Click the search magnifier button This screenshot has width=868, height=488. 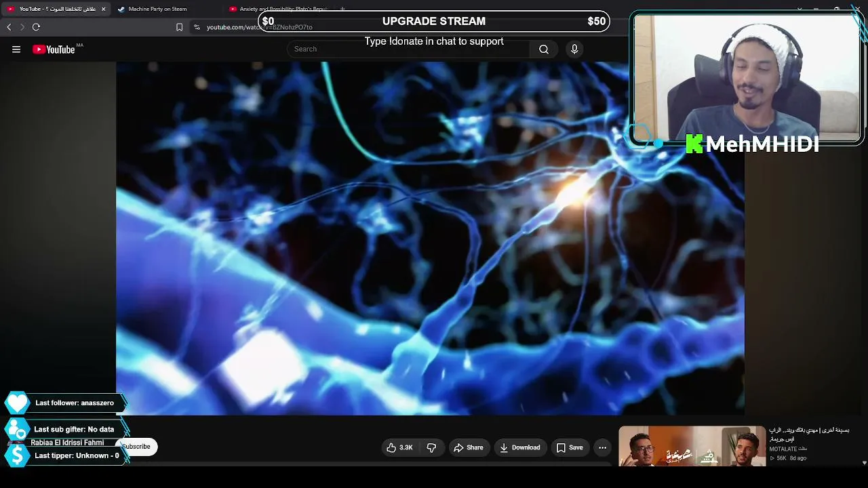tap(544, 49)
